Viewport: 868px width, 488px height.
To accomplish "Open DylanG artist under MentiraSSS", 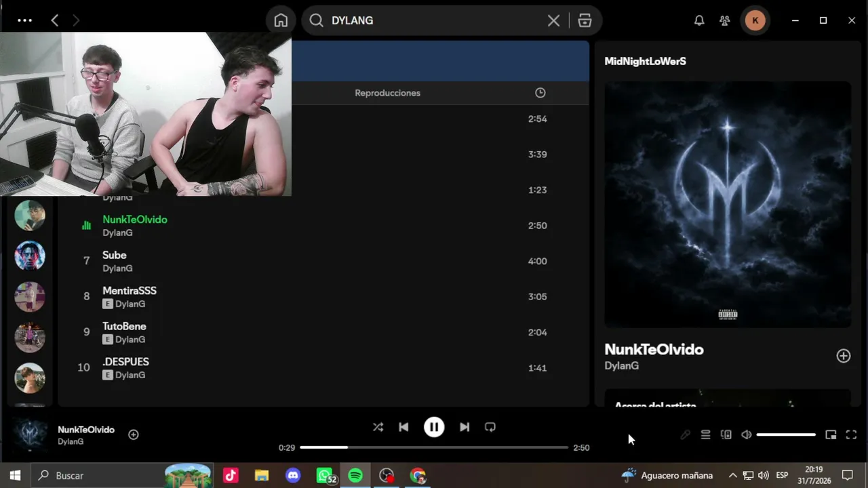I will click(x=130, y=304).
